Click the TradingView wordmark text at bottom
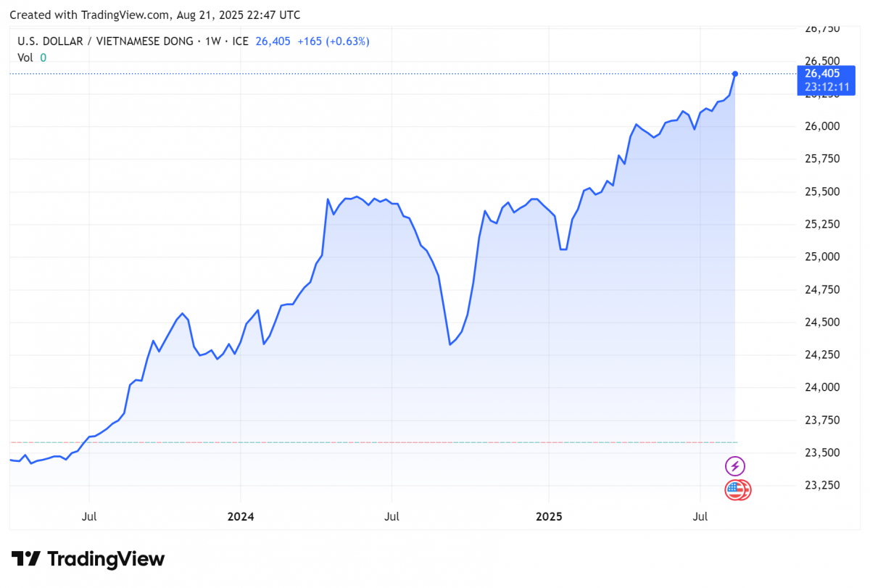Image resolution: width=870 pixels, height=588 pixels. [x=106, y=559]
